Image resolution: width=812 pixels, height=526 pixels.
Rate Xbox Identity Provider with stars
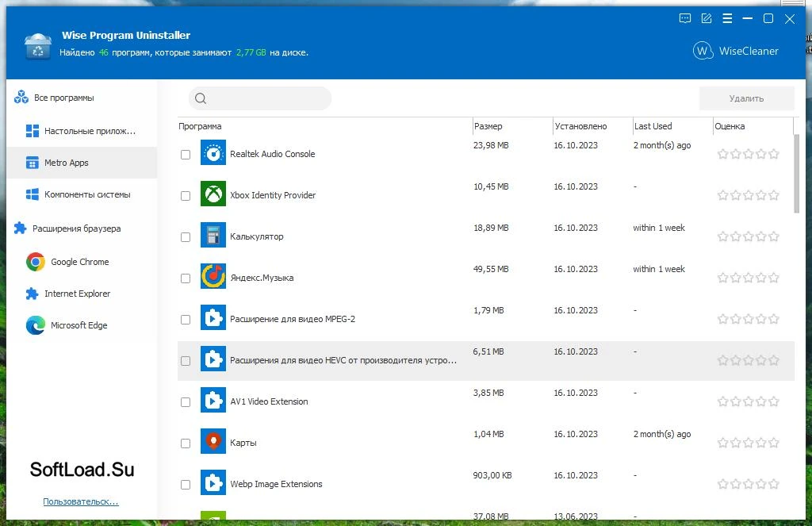point(749,195)
